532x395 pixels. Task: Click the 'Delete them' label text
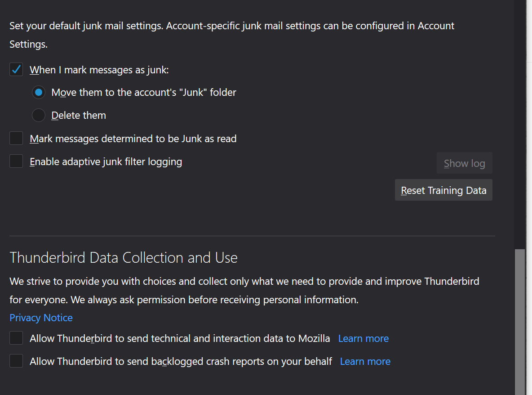point(79,115)
